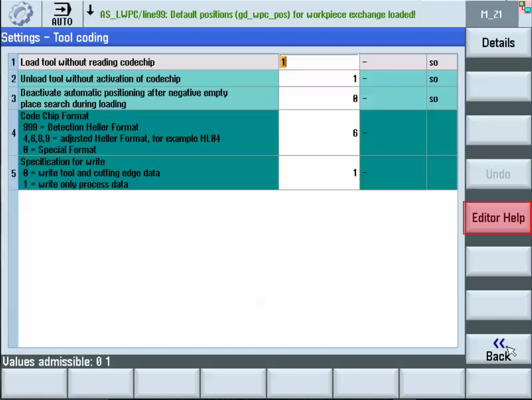Viewport: 532px width, 400px height.
Task: Go back using the Back softkey
Action: pyautogui.click(x=498, y=350)
